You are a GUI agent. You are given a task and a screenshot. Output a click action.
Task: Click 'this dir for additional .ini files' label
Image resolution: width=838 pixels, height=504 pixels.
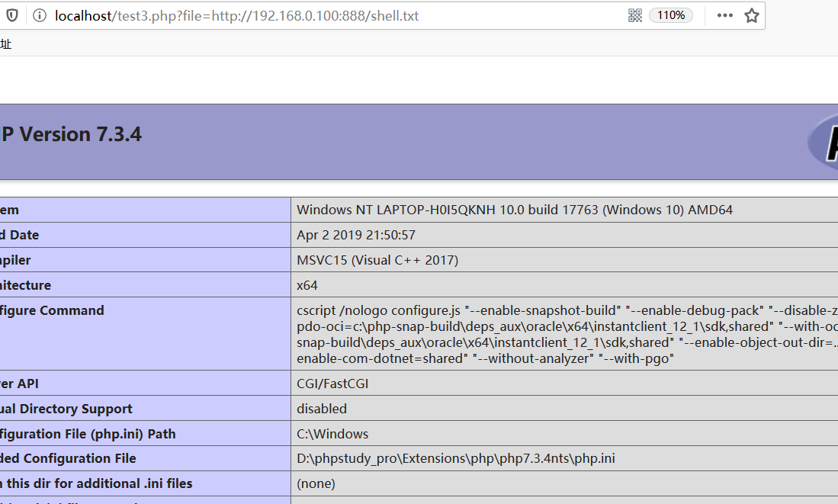tap(96, 483)
